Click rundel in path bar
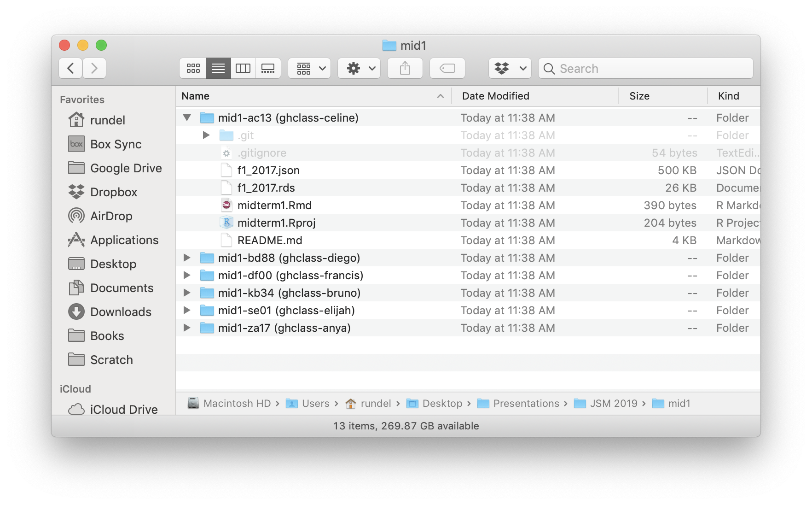 pos(368,403)
